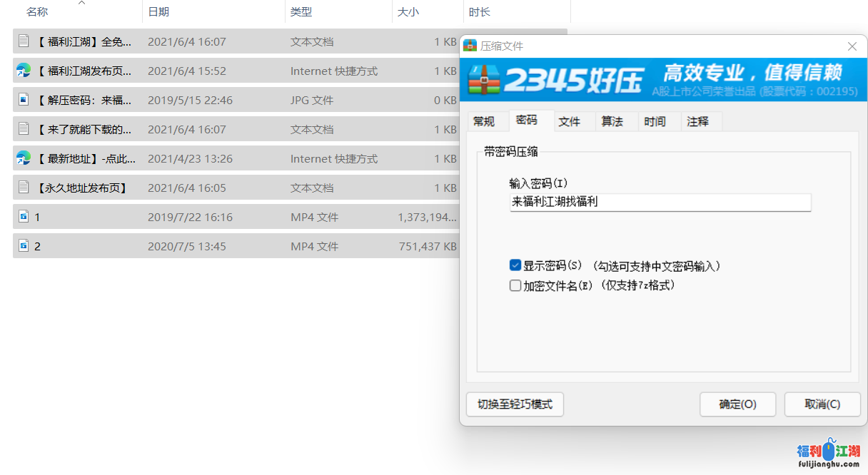Click the 切换至轻巧模式 button
The image size is (868, 475).
[515, 404]
